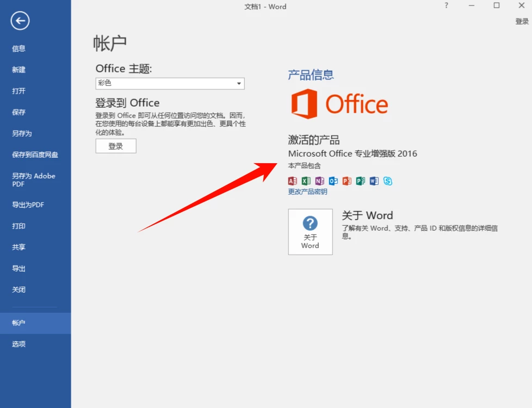Viewport: 532px width, 408px height.
Task: Choose 导出为PDF in sidebar
Action: (x=35, y=205)
